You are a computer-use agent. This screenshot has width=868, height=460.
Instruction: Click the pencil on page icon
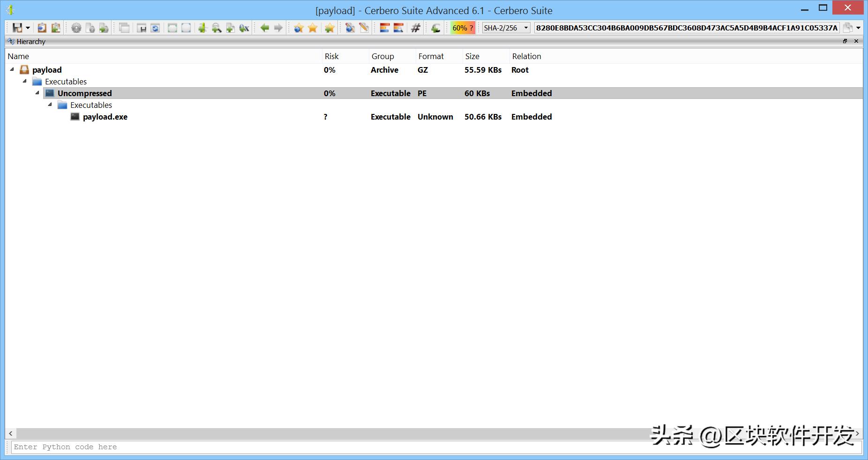point(364,28)
